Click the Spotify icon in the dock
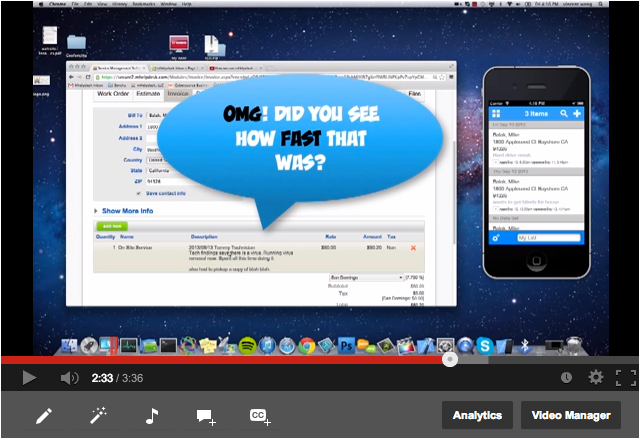The height and width of the screenshot is (438, 639). (247, 346)
